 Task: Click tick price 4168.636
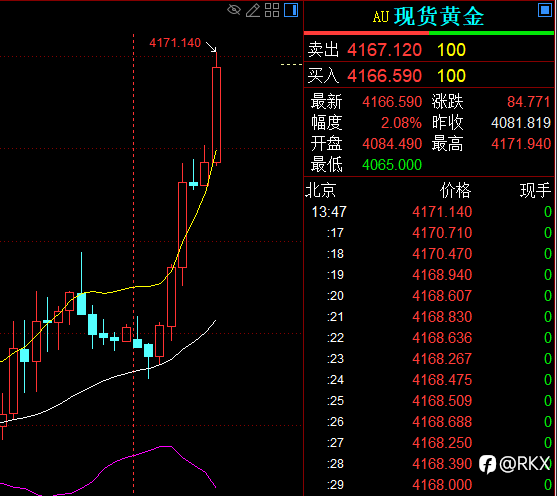442,338
